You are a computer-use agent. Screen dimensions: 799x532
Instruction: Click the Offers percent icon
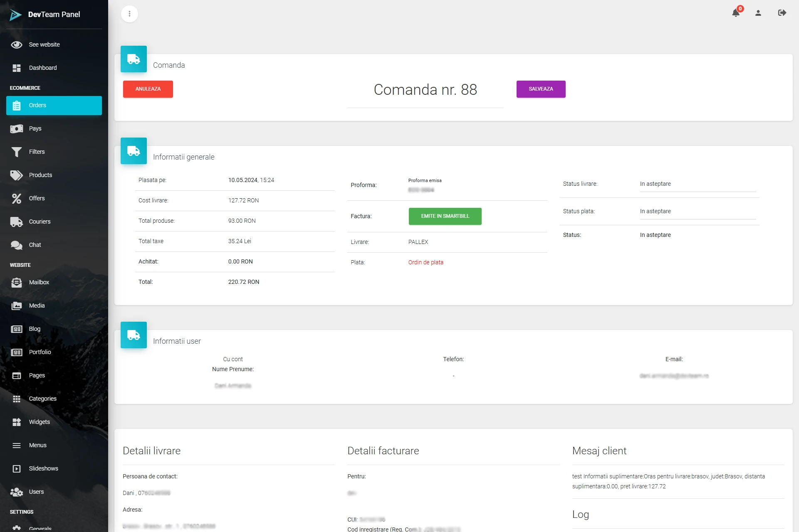(x=17, y=198)
